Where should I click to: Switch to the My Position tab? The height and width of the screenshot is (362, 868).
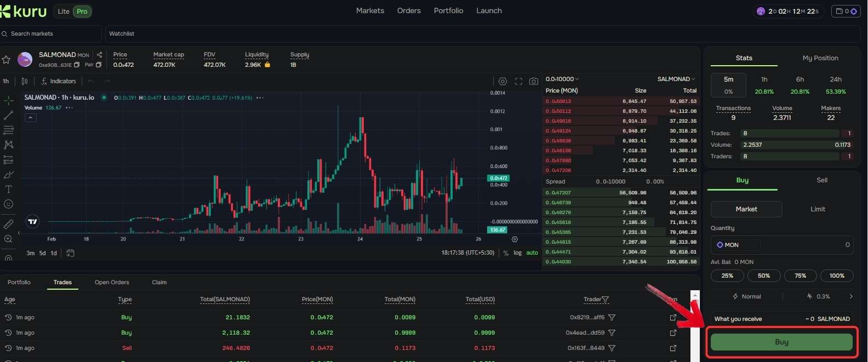[820, 58]
